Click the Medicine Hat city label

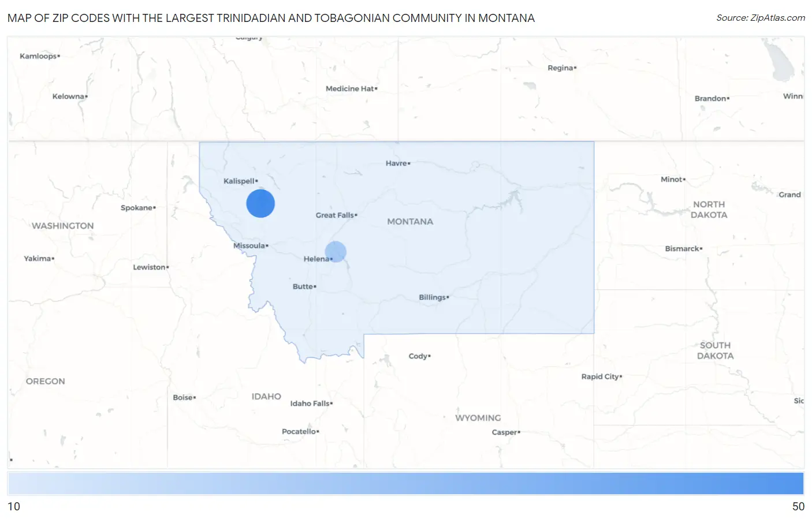point(351,89)
